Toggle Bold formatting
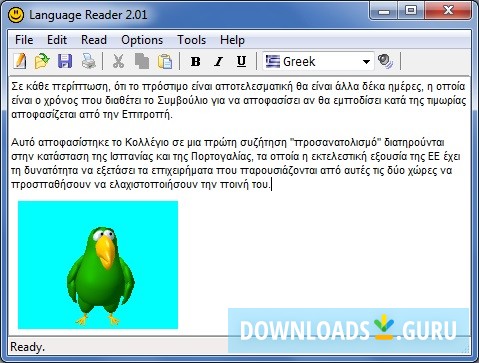This screenshot has width=479, height=363. (195, 61)
